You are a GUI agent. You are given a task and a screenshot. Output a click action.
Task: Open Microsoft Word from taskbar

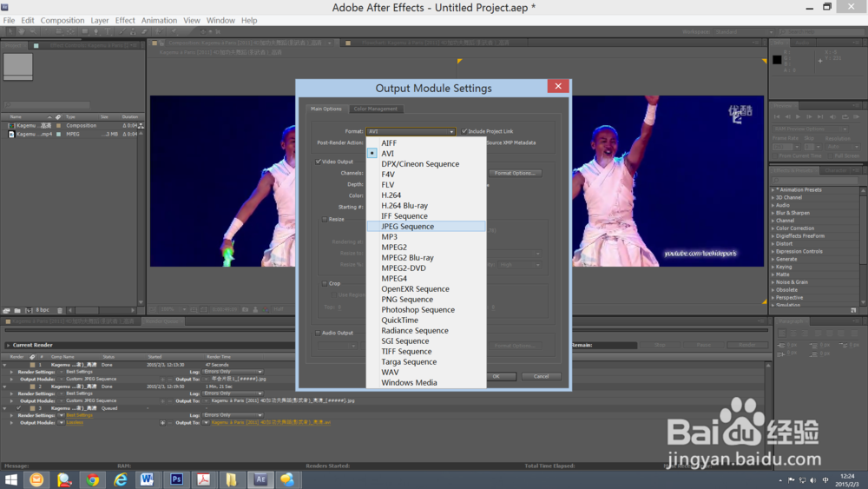pyautogui.click(x=148, y=479)
